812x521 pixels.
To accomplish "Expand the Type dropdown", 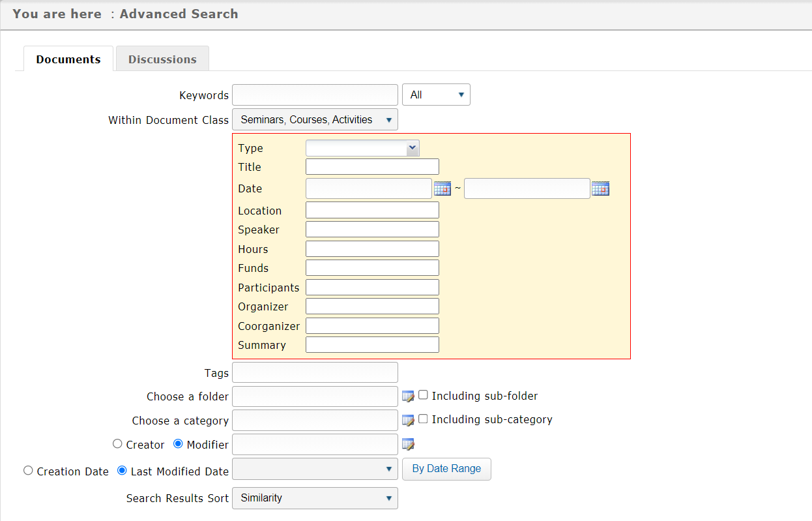I will click(x=362, y=149).
